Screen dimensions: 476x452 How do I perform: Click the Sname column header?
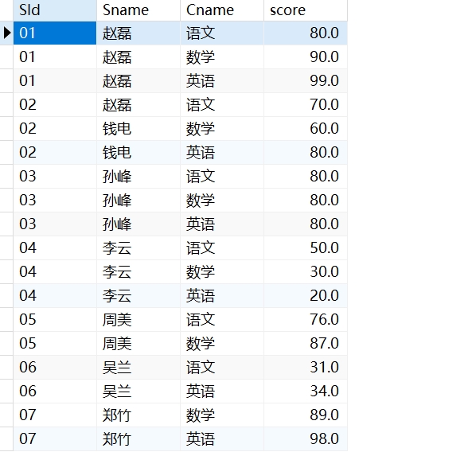coord(139,10)
